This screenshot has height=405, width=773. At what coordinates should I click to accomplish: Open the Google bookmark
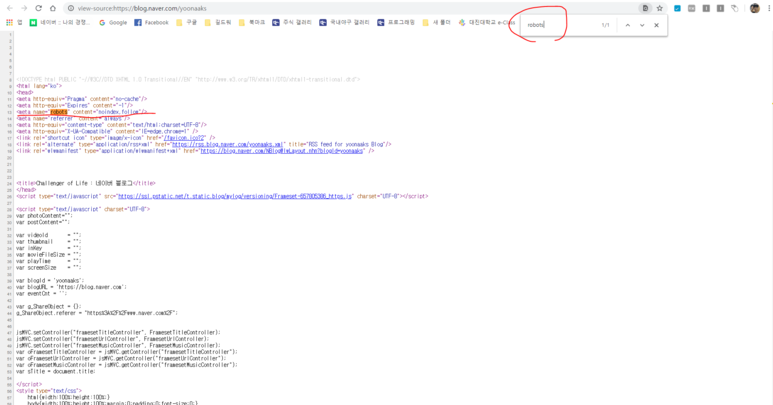pos(113,22)
